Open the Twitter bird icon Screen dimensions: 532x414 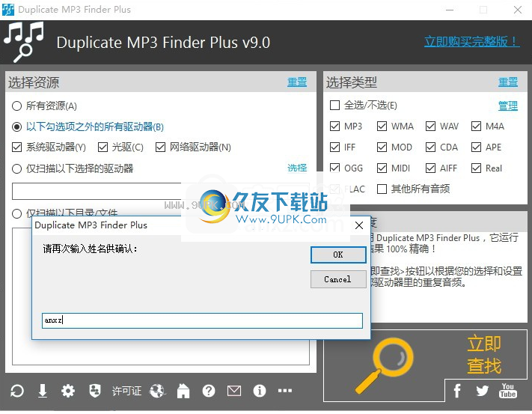482,391
